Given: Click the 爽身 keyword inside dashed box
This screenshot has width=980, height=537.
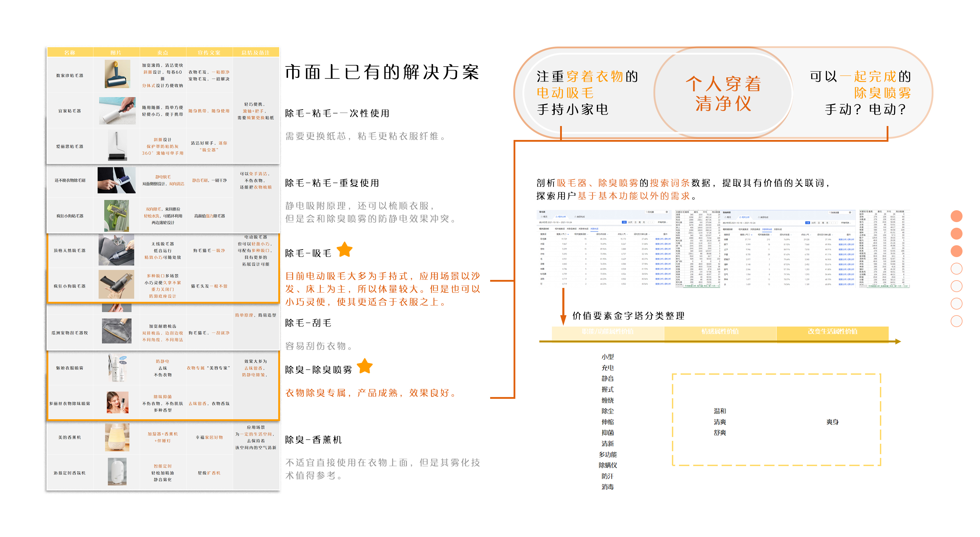Looking at the screenshot, I should pos(832,422).
